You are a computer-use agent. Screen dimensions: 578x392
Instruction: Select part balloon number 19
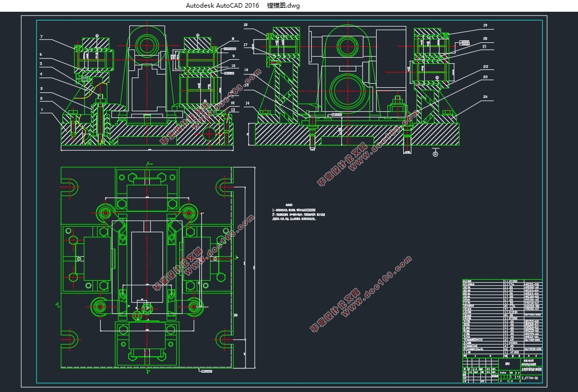click(485, 26)
